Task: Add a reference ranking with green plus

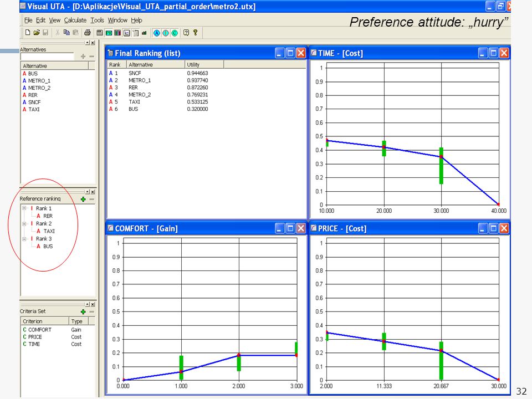Action: coord(83,199)
